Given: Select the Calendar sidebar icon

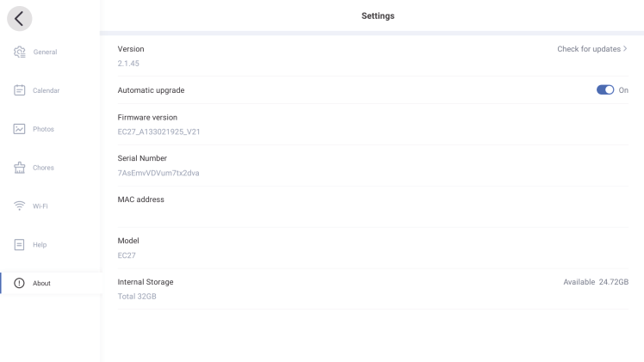Looking at the screenshot, I should (x=20, y=90).
